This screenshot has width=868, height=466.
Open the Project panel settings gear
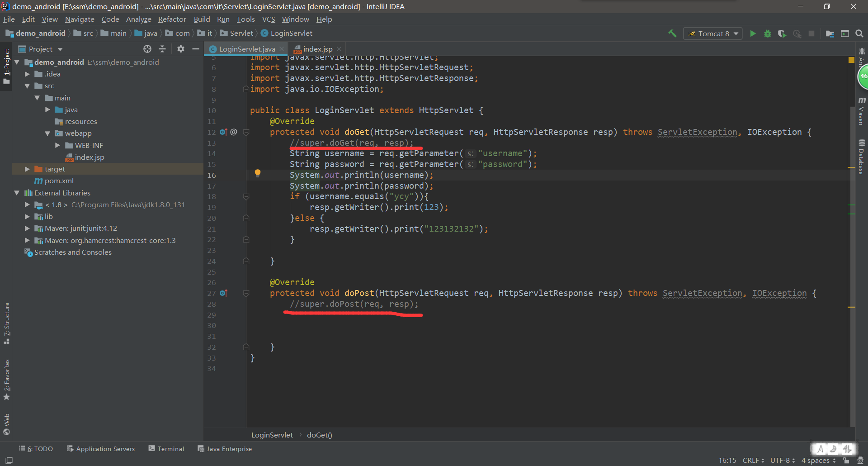pos(181,49)
